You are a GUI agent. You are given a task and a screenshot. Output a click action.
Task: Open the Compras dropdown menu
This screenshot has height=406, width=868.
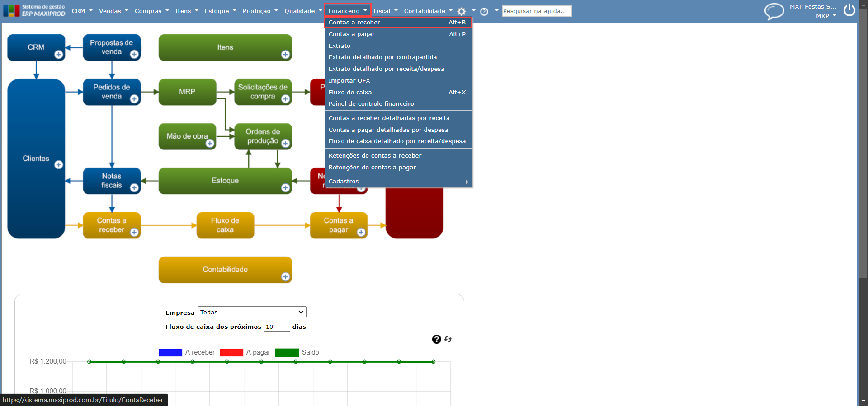click(152, 11)
